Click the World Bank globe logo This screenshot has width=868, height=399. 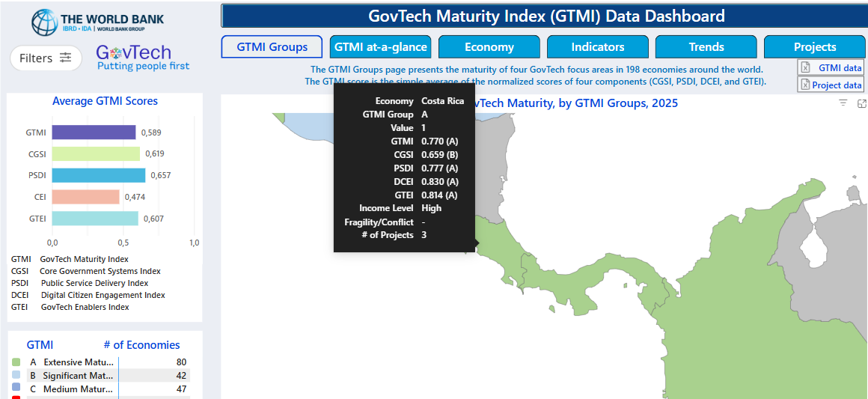tap(44, 22)
